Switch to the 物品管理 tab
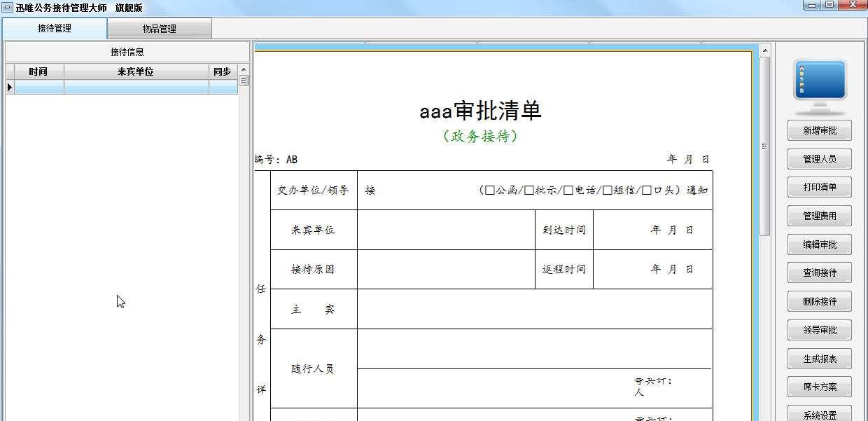Screen dimensions: 868x421 coord(159,28)
